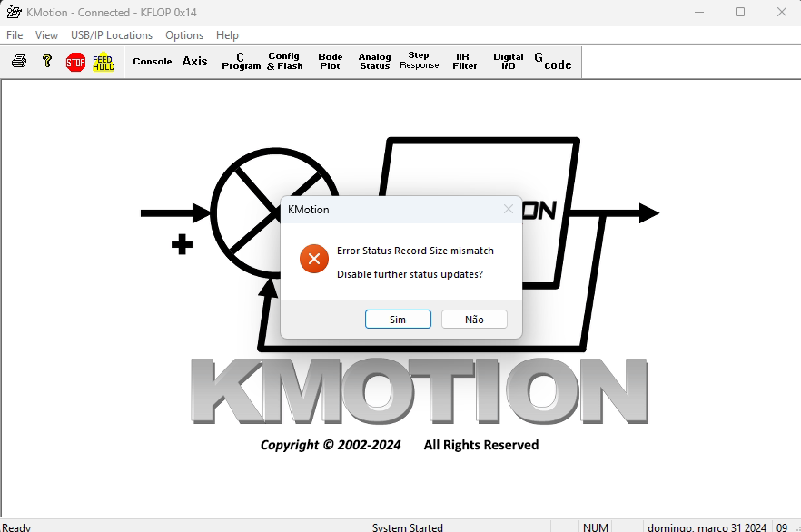Show the Bode Plot screen
Image resolution: width=801 pixels, height=532 pixels.
pos(331,62)
